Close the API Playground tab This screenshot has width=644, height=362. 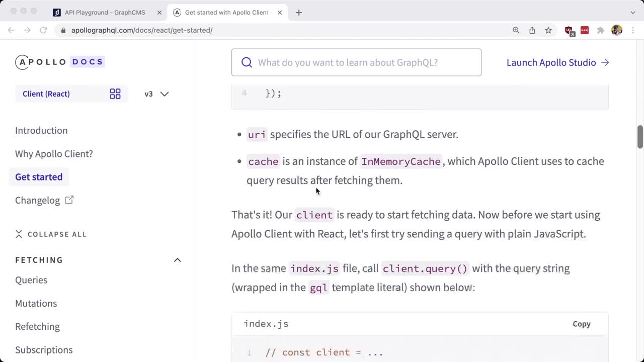tap(159, 13)
